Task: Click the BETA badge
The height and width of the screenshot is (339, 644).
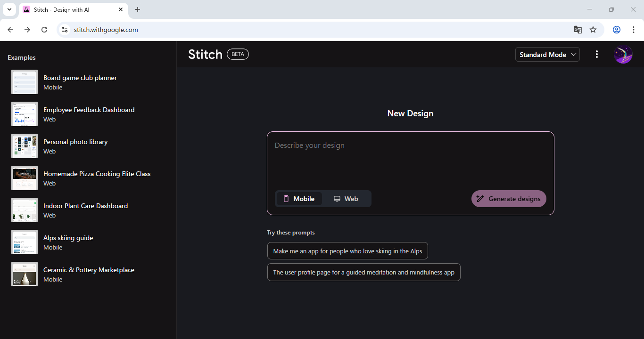Action: 238,54
